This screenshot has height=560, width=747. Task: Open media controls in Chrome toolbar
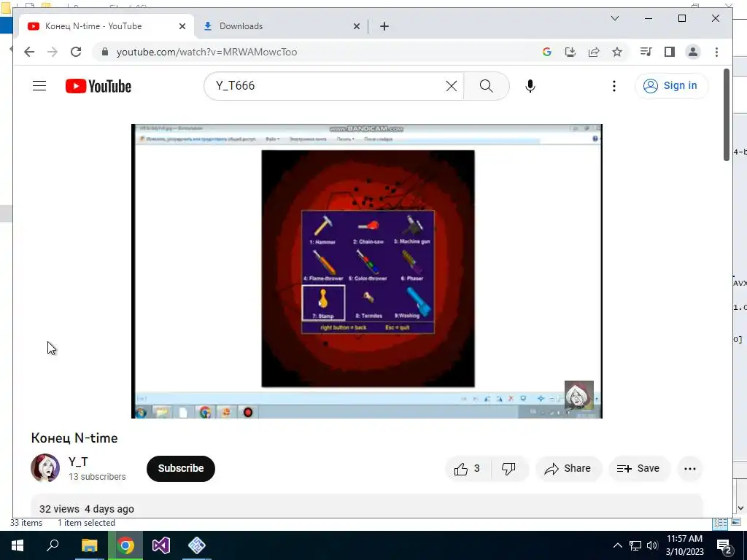pyautogui.click(x=646, y=52)
